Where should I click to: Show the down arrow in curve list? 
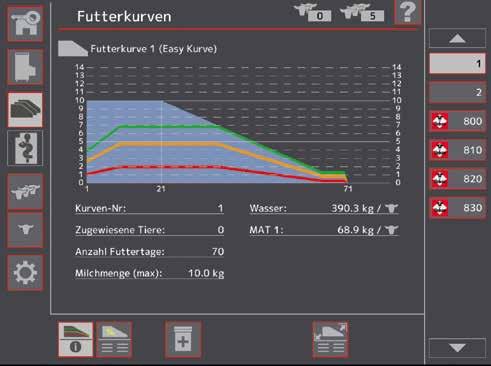coord(457,348)
